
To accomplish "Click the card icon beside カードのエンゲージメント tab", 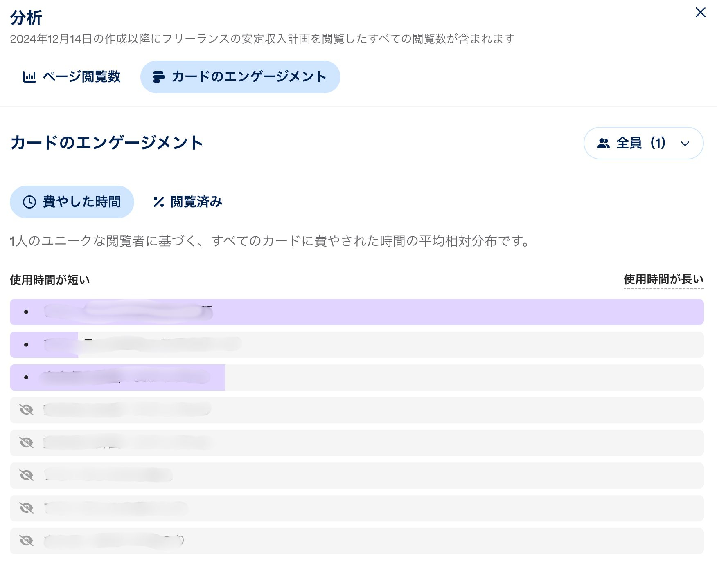I will click(159, 77).
